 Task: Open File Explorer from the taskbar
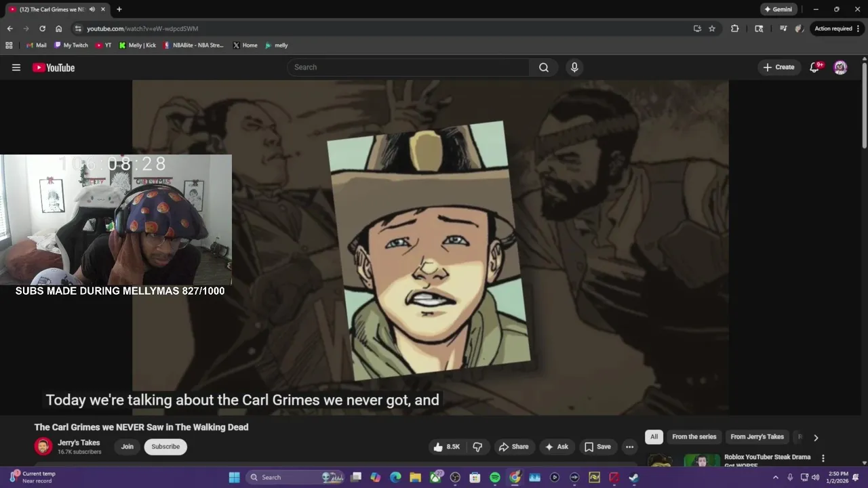[415, 477]
